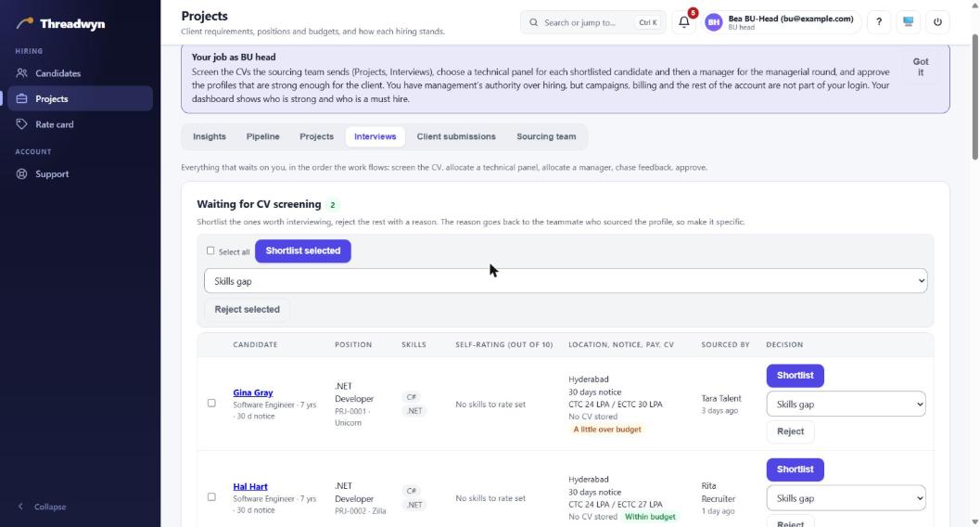The image size is (980, 527).
Task: Click the 'Within budget' badge
Action: (x=650, y=517)
